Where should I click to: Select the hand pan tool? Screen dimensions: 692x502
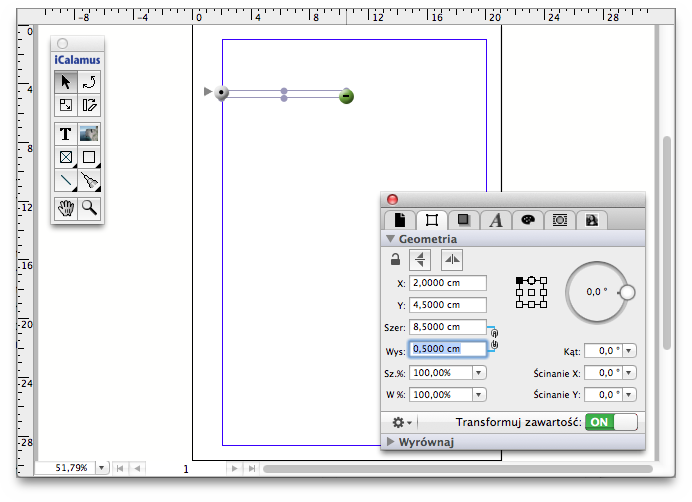tap(66, 208)
